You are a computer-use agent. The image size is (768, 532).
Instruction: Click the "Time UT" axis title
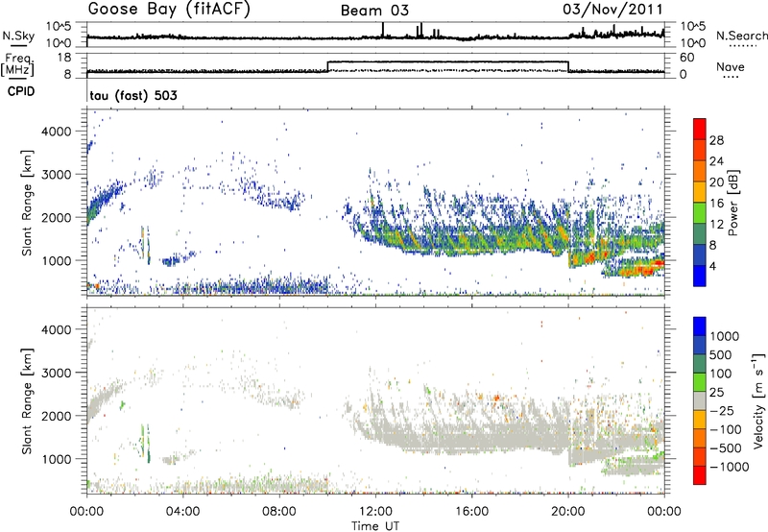[x=375, y=526]
